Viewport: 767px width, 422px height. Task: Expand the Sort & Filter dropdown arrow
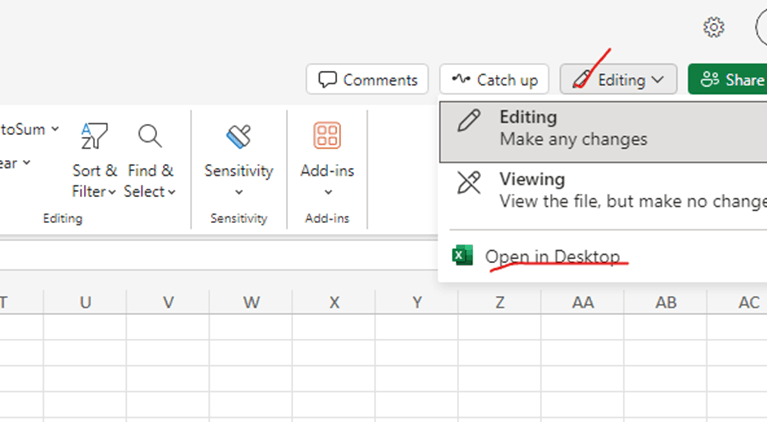pyautogui.click(x=112, y=192)
